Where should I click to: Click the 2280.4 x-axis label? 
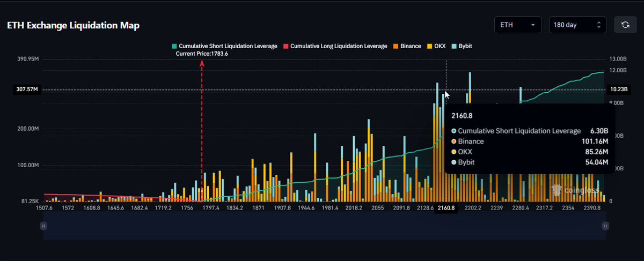click(x=520, y=208)
